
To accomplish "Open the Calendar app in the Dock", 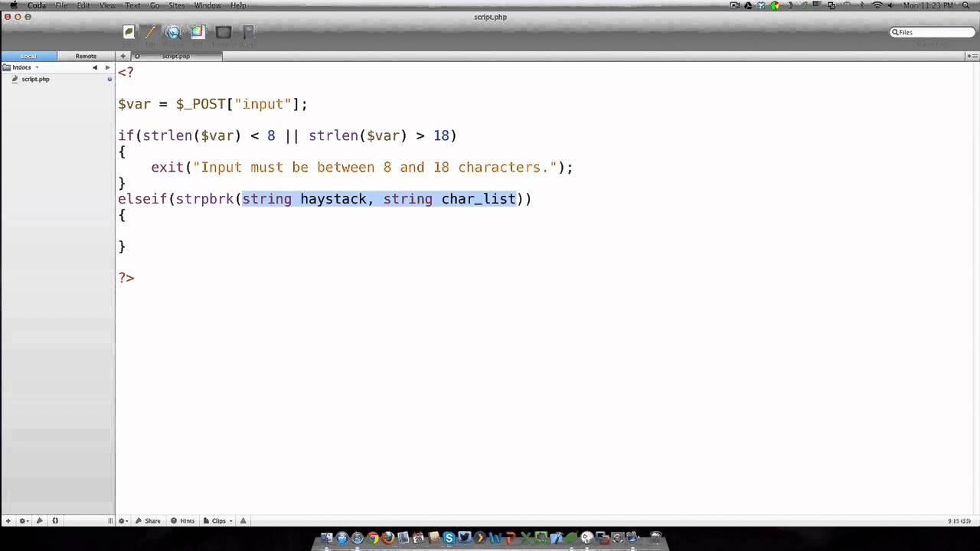I will (419, 538).
